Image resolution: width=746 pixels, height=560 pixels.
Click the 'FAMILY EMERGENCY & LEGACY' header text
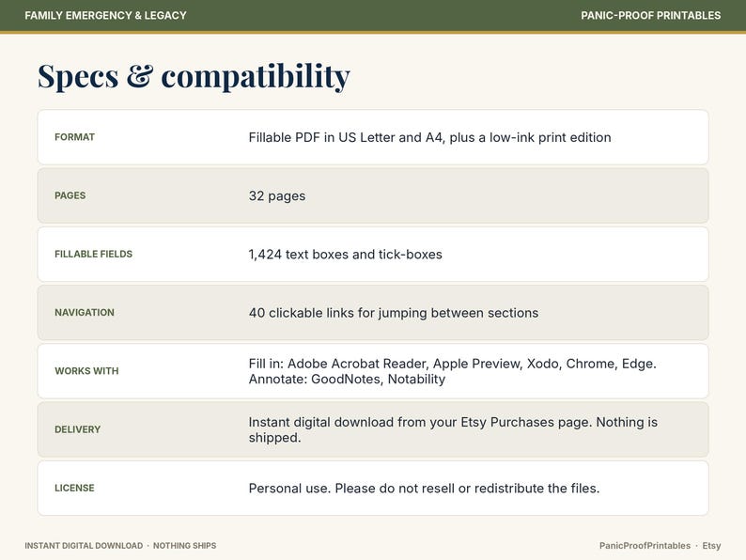pyautogui.click(x=105, y=15)
